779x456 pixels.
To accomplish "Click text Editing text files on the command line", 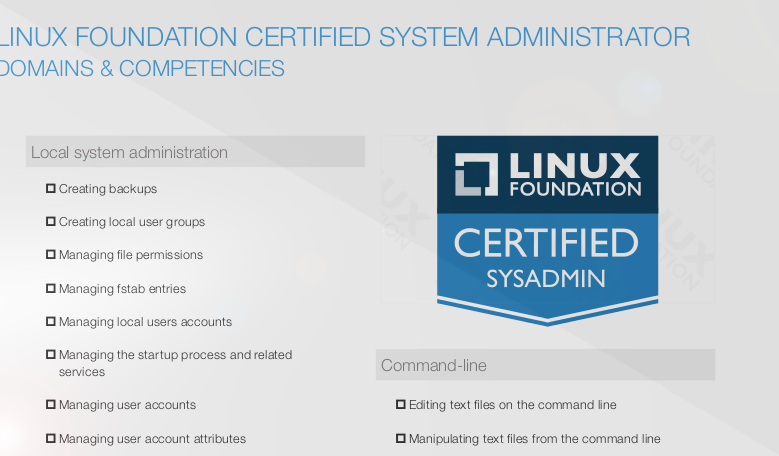I will point(512,405).
